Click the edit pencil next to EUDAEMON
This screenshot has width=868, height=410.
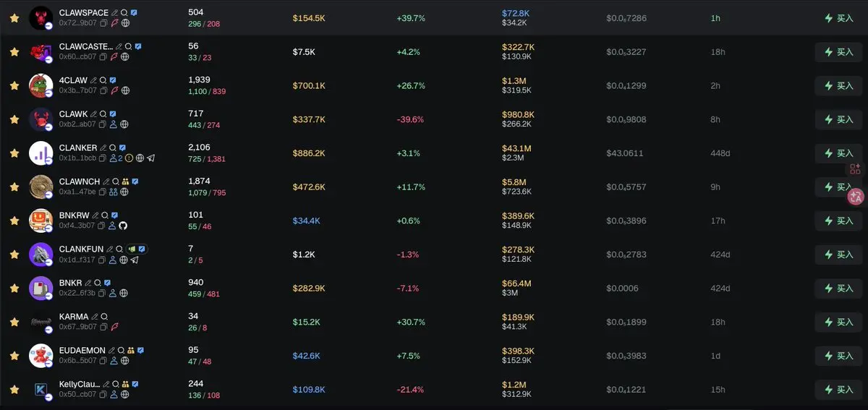point(111,350)
